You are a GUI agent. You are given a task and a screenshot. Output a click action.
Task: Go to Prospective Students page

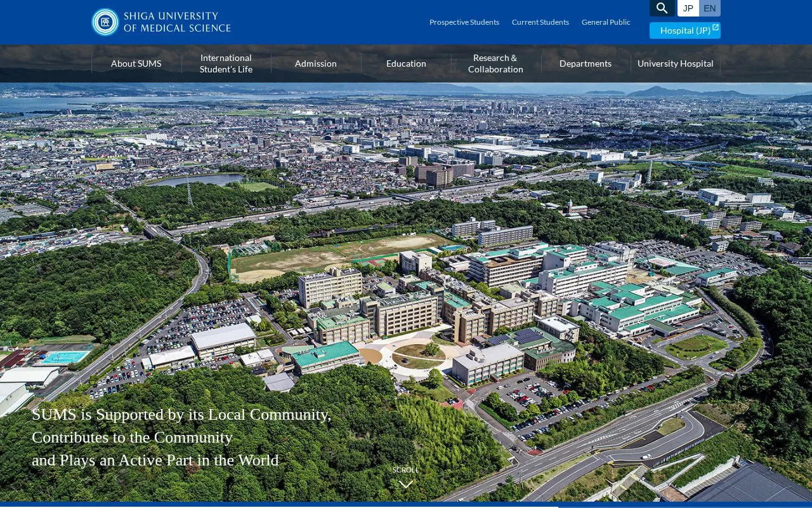pos(464,22)
